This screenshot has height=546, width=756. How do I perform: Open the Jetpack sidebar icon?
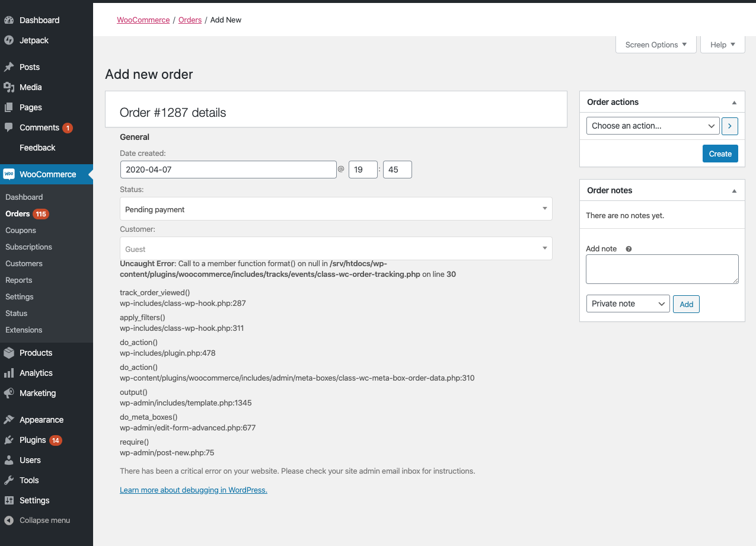pos(9,40)
